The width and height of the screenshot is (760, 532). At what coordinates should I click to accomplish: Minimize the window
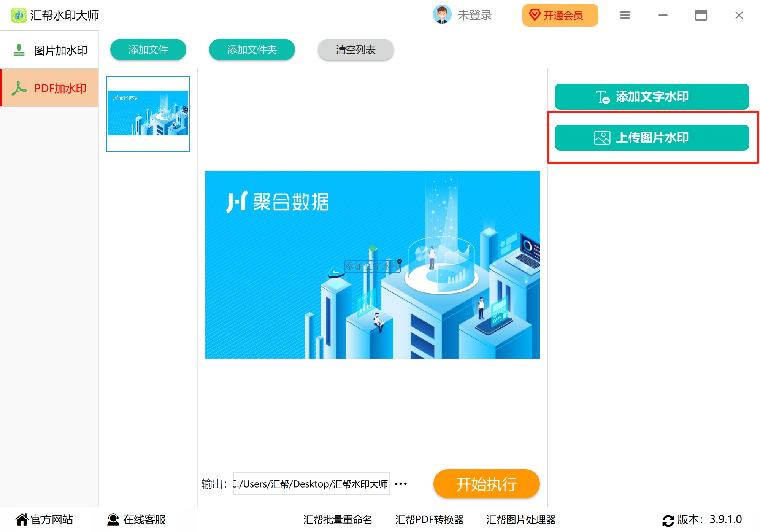[x=663, y=15]
